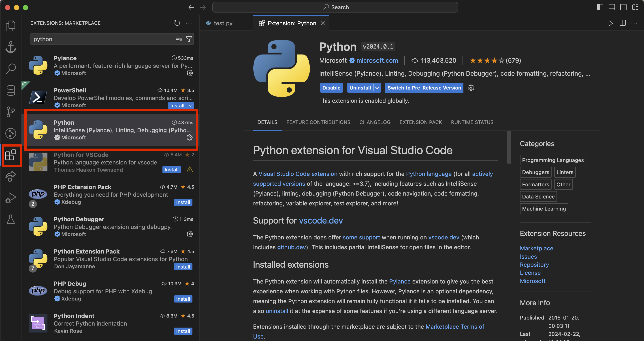This screenshot has height=341, width=644.
Task: Expand the Uninstall button dropdown arrow
Action: tap(377, 88)
